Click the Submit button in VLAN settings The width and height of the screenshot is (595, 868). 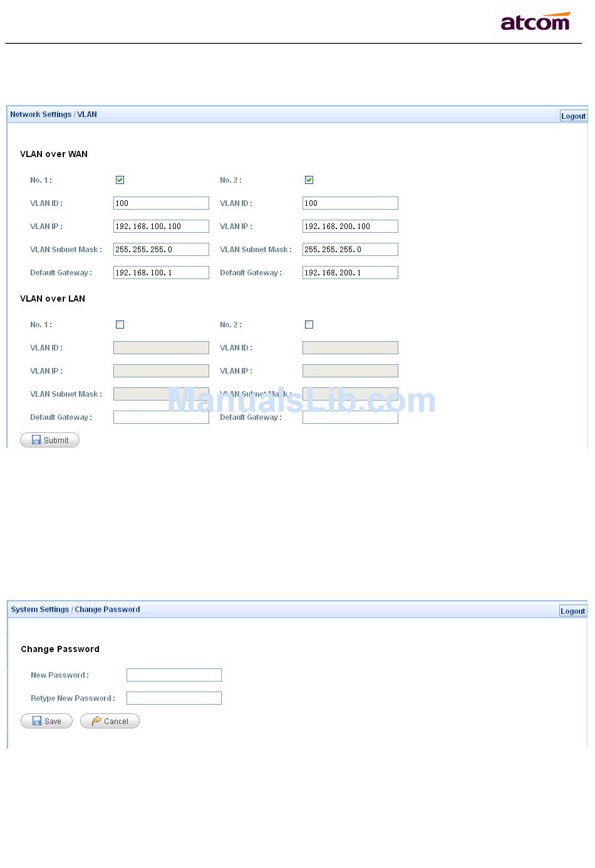(50, 440)
